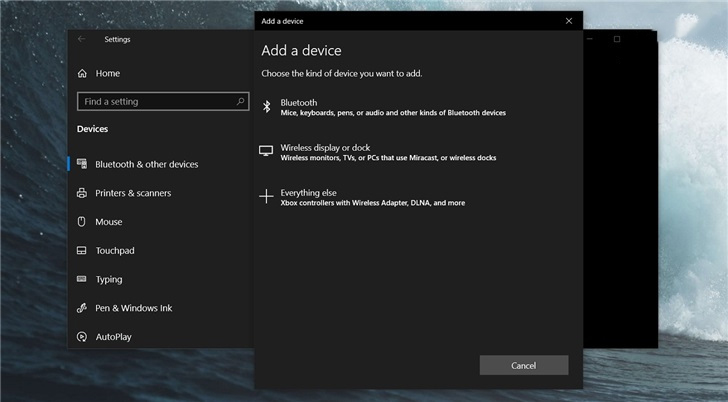
Task: Minimize the Settings window behind the dialog
Action: point(590,39)
